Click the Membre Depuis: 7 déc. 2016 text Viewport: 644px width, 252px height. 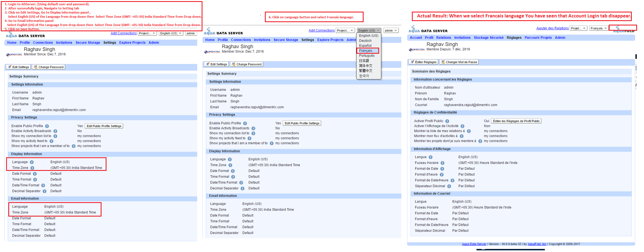coord(448,50)
